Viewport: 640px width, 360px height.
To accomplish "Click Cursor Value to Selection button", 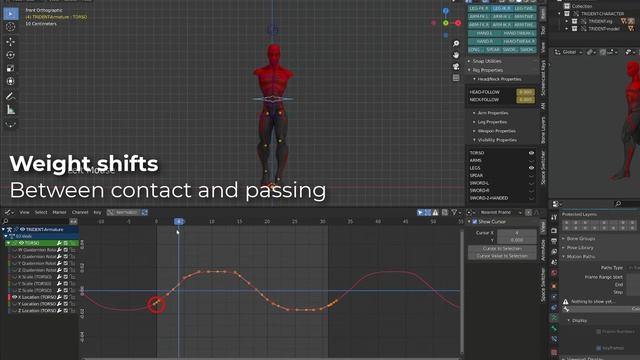I will (x=502, y=256).
